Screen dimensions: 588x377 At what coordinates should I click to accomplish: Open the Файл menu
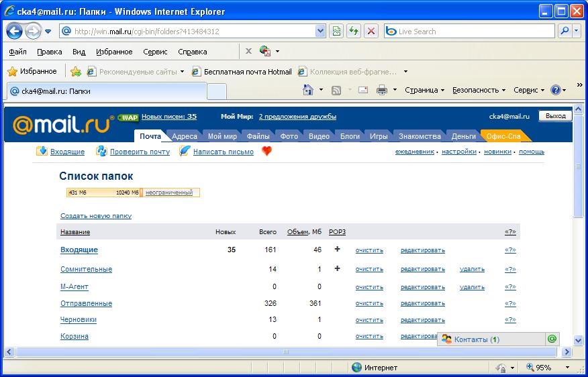tap(17, 52)
